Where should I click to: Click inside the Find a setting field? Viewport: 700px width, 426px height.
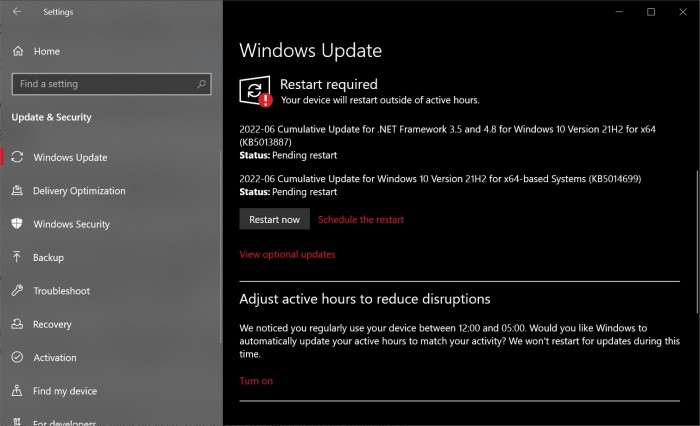click(100, 84)
